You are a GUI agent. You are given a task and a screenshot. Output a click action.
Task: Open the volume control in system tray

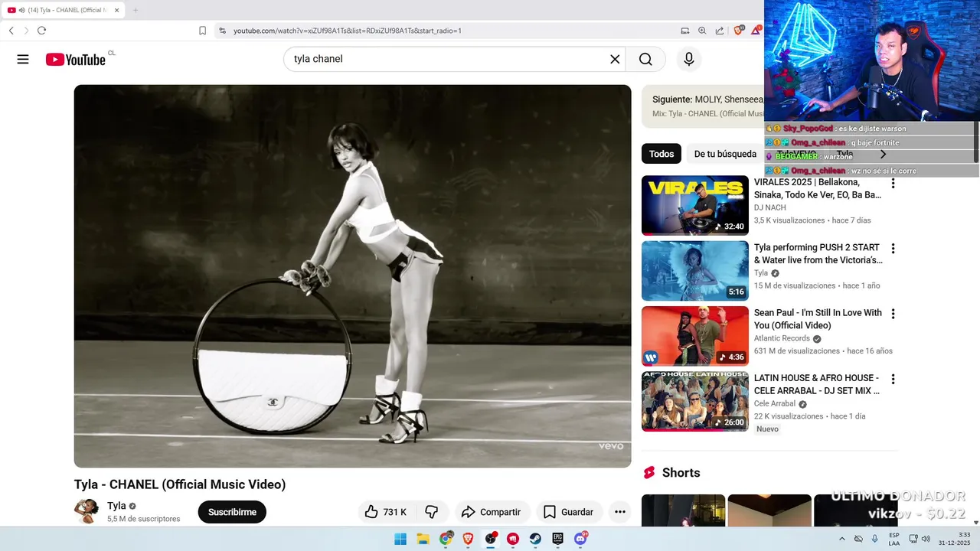pyautogui.click(x=926, y=539)
